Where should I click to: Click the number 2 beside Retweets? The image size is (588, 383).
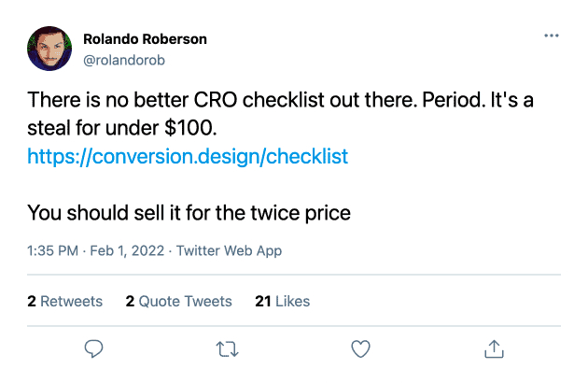coord(32,301)
